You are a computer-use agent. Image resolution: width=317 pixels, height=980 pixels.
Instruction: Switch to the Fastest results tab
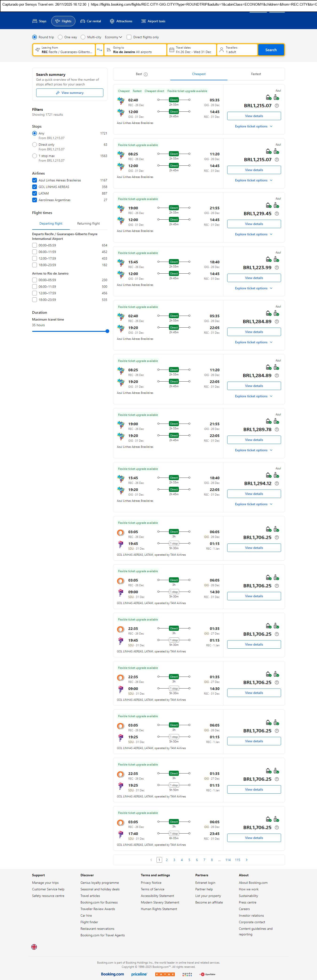tap(256, 74)
